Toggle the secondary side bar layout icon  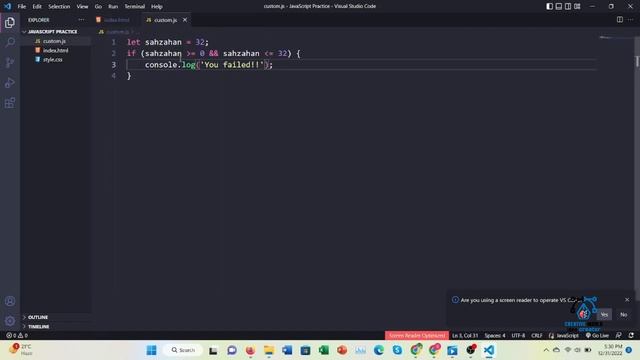[x=568, y=6]
